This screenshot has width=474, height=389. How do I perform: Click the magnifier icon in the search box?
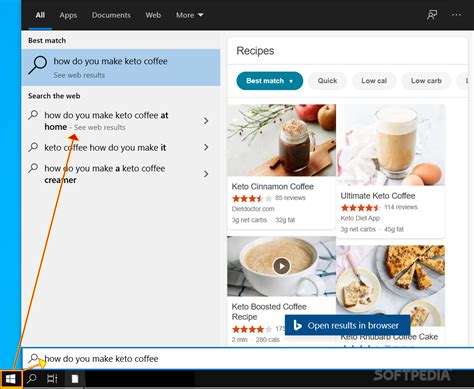tap(33, 358)
